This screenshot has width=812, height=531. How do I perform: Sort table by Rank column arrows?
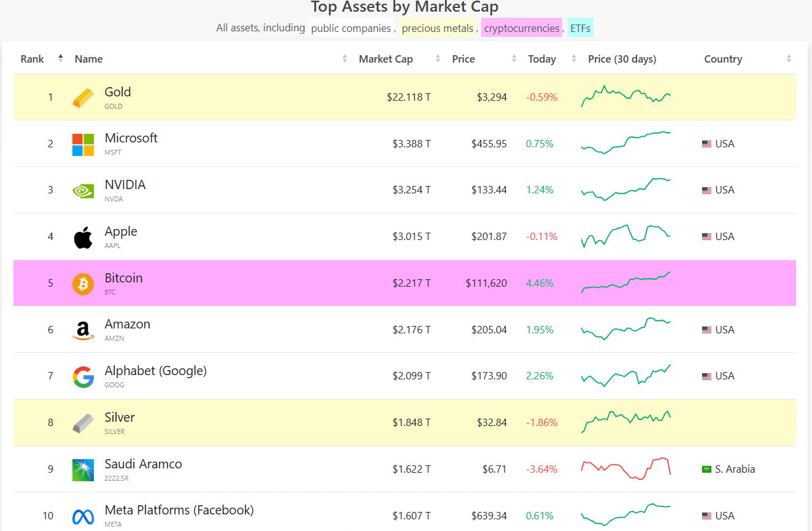(60, 59)
